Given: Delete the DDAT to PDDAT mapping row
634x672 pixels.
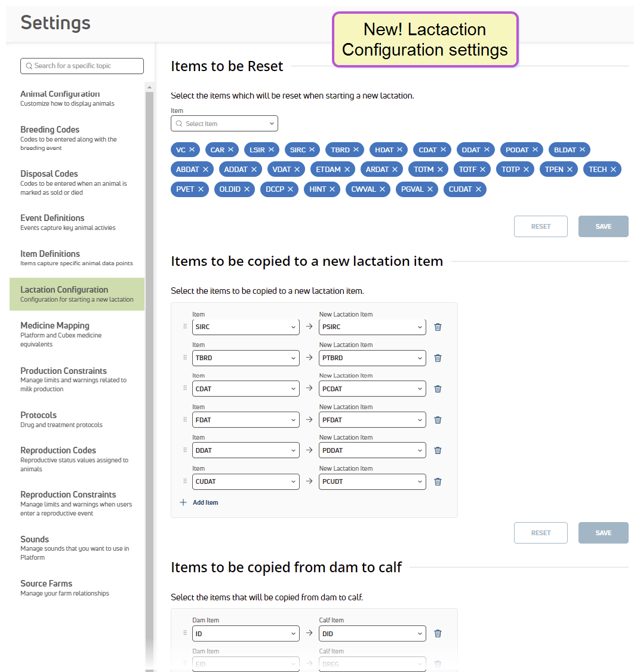Looking at the screenshot, I should click(438, 450).
